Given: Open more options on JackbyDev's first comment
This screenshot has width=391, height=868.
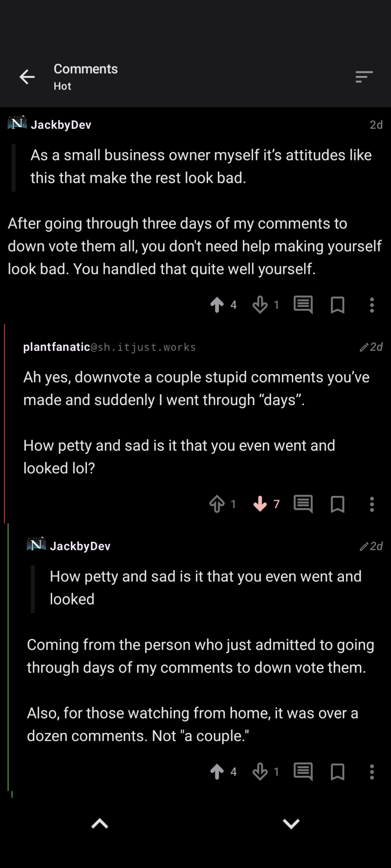Looking at the screenshot, I should pyautogui.click(x=372, y=305).
